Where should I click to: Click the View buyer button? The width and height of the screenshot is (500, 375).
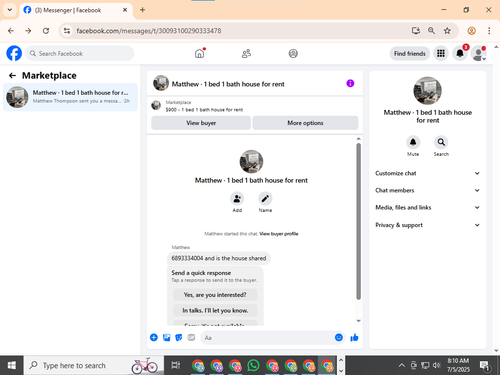[x=201, y=123]
